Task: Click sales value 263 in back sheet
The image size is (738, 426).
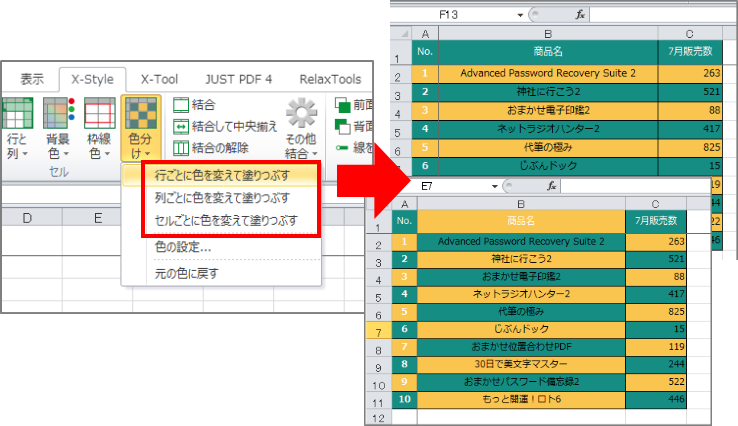Action: pos(690,73)
